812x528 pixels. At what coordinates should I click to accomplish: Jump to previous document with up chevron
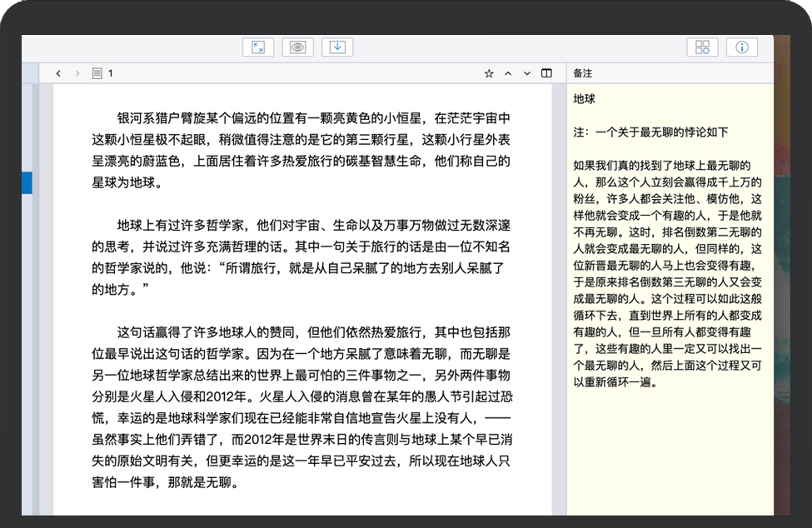pos(508,73)
